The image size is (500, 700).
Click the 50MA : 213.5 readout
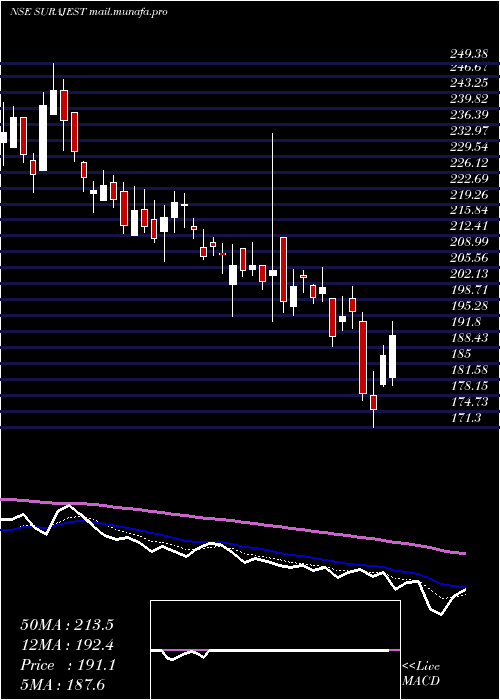pos(67,625)
